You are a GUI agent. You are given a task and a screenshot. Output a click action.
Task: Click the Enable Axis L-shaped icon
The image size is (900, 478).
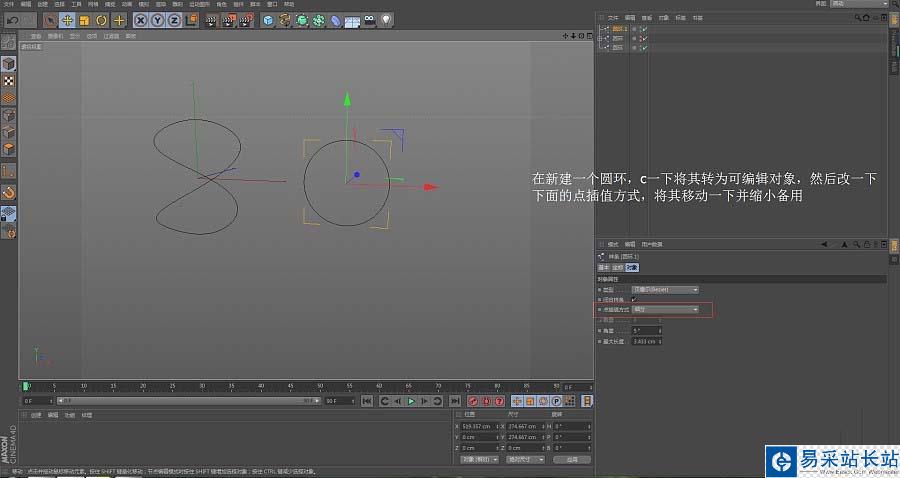9,171
